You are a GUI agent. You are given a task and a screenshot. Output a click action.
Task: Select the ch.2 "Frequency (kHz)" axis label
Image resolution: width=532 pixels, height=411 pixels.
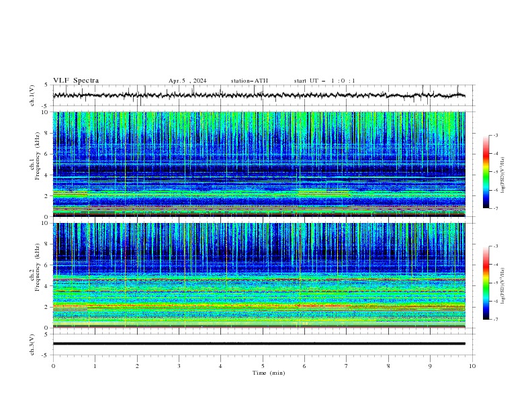(38, 267)
